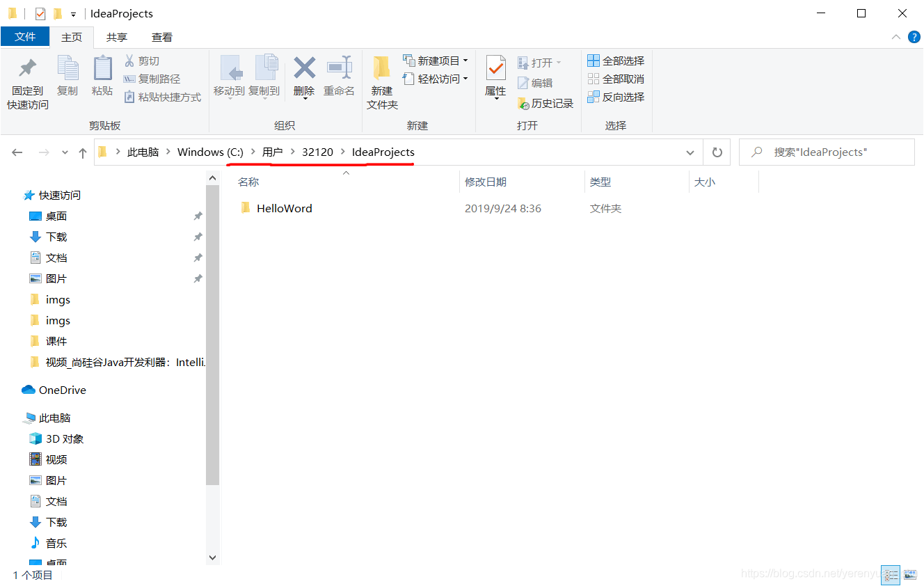
Task: Sort by 大小 column header
Action: [705, 182]
